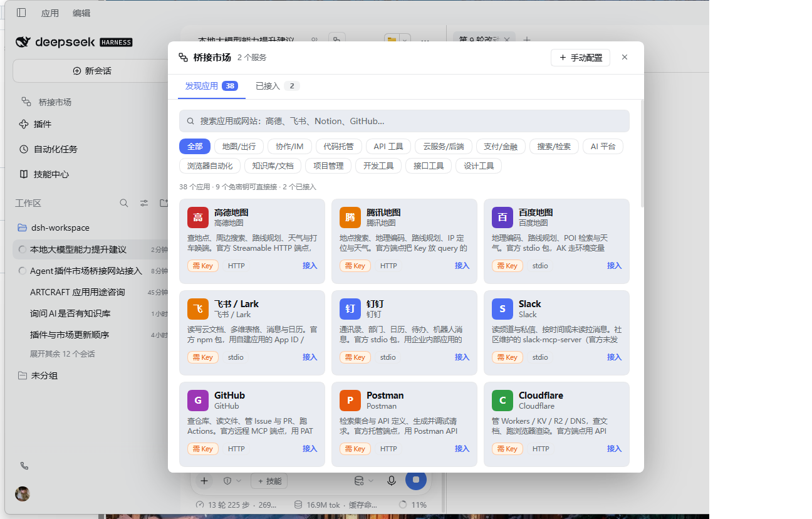Open the database model dropdown

pos(364,481)
